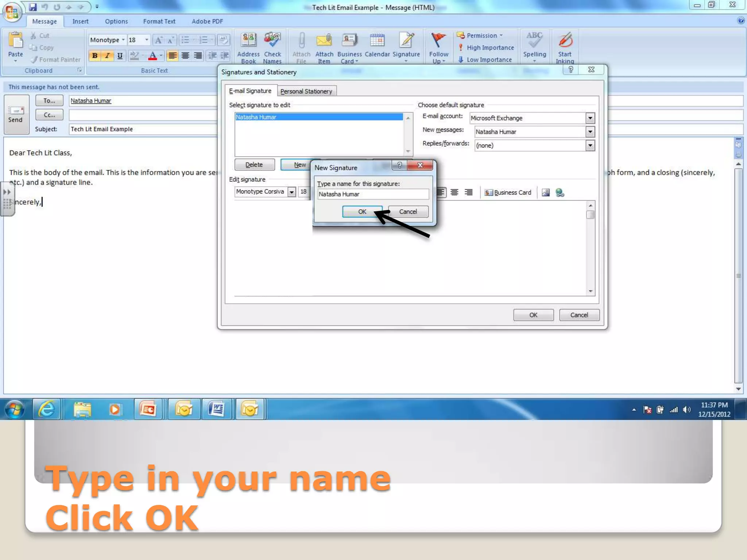Click the volume speaker tray icon
The width and height of the screenshot is (747, 560).
pos(687,410)
